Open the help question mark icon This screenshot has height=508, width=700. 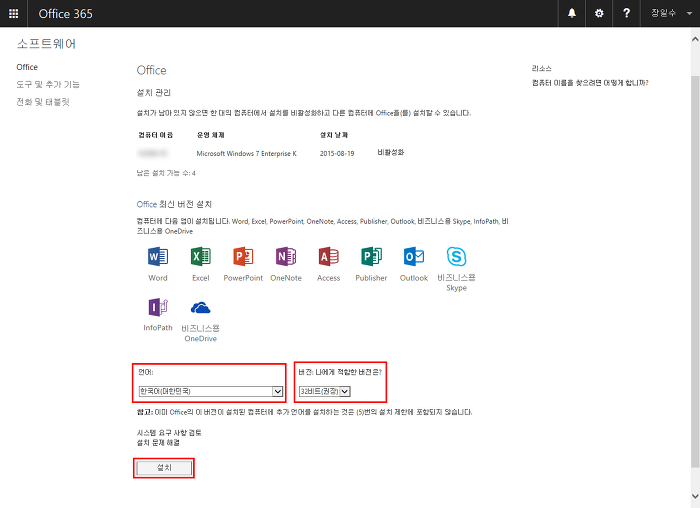click(x=626, y=13)
